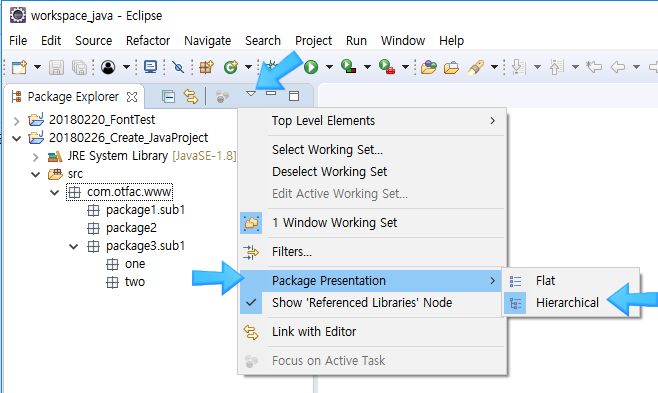658x393 pixels.
Task: Click the Previous Annotation icon
Action: click(557, 67)
